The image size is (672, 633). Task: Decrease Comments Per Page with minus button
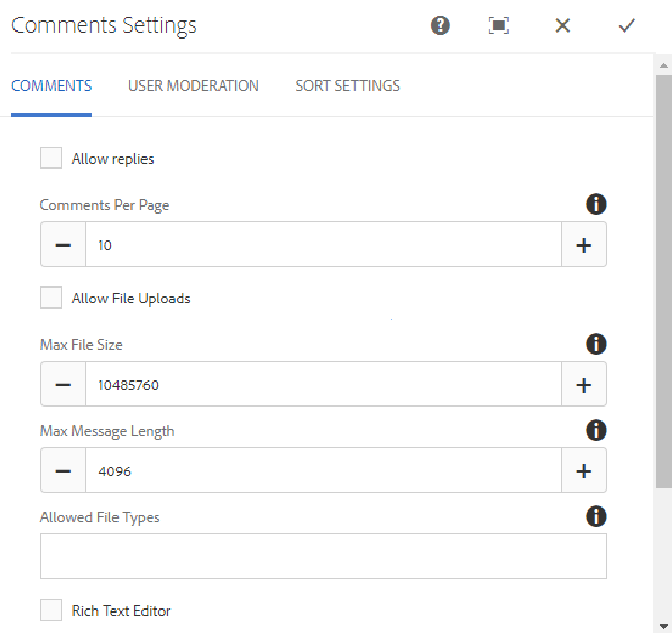pos(63,244)
